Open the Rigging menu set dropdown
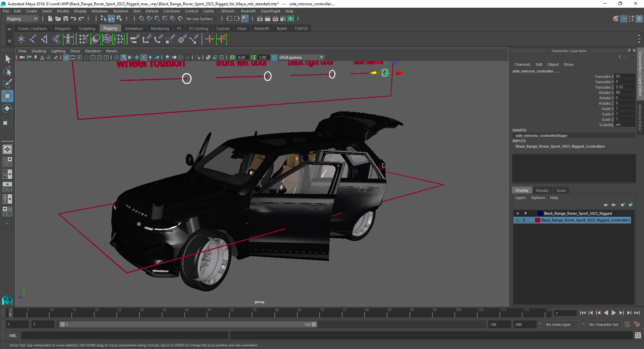The height and width of the screenshot is (349, 644). [x=22, y=19]
